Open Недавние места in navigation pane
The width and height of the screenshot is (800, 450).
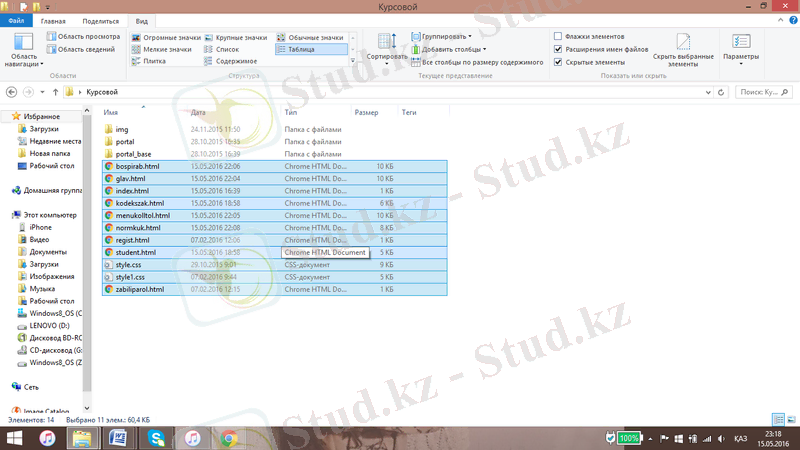55,141
